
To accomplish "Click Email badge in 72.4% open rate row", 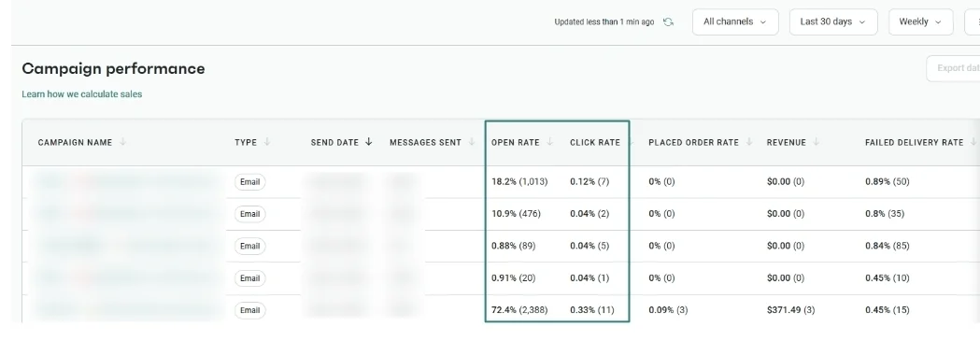I will click(x=250, y=310).
